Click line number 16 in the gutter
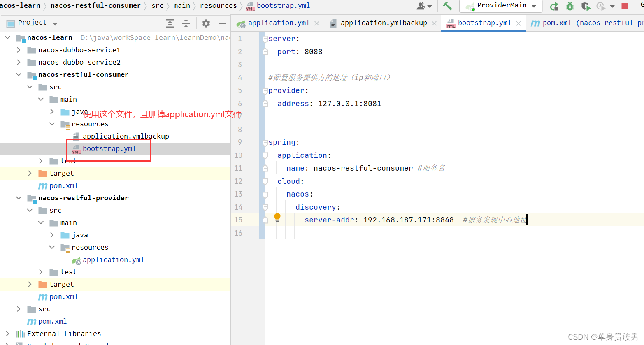 (238, 233)
